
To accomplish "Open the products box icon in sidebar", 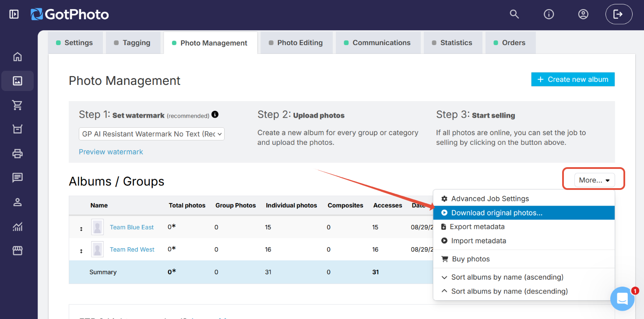I will [x=18, y=129].
